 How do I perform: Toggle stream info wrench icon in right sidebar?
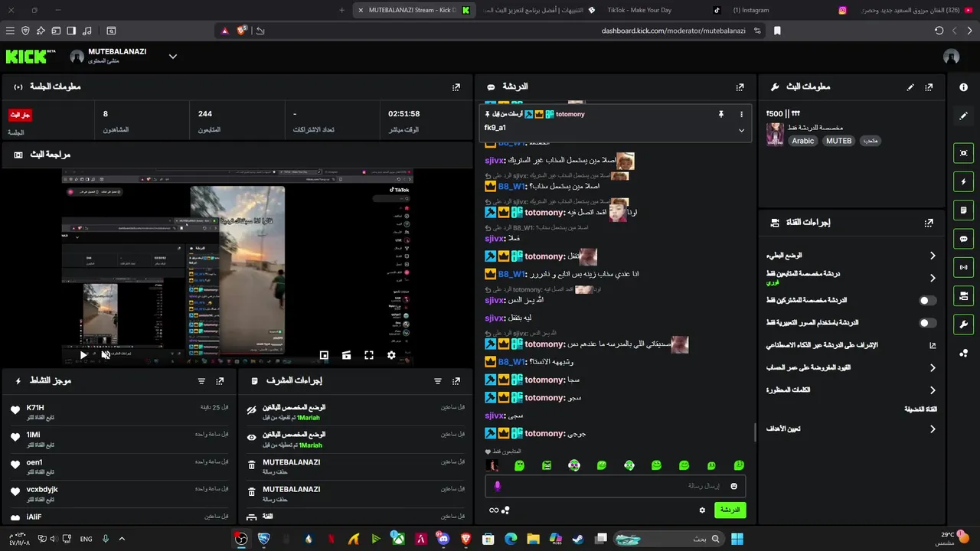[x=963, y=324]
